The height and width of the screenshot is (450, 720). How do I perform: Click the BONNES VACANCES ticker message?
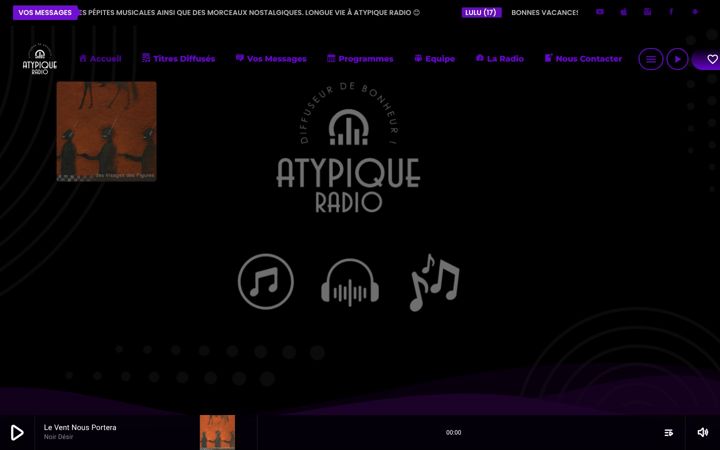point(545,12)
